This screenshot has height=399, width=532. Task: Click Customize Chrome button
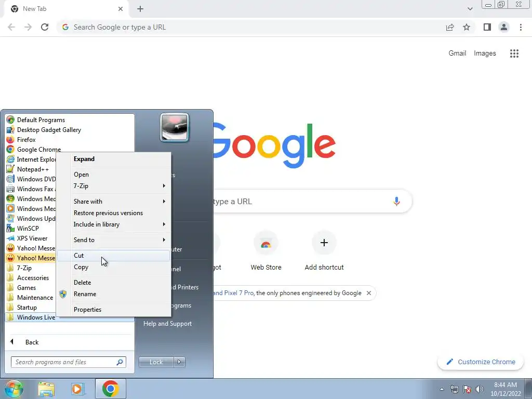[481, 362]
